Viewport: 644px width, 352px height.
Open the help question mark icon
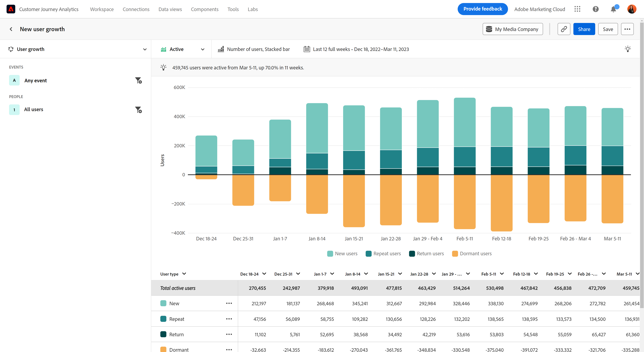tap(596, 9)
